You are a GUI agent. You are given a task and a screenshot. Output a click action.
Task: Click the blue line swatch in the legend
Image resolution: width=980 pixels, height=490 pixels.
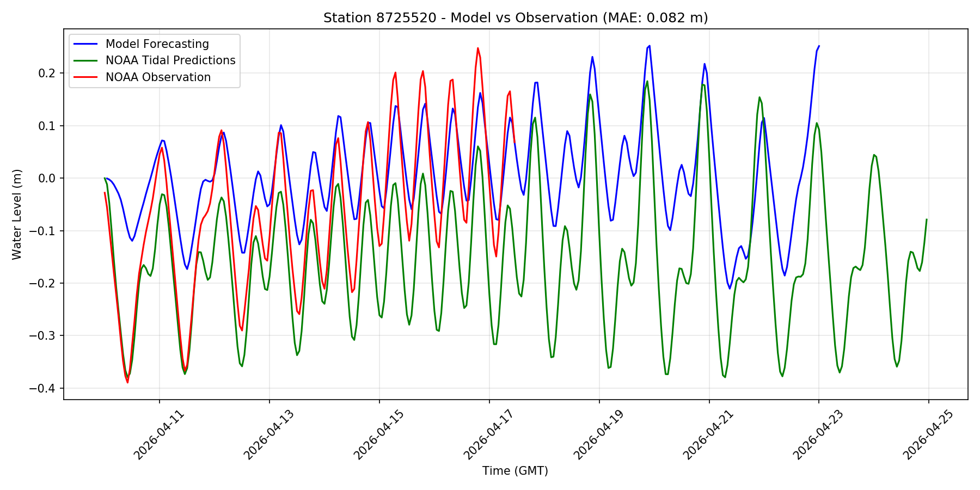[x=87, y=44]
